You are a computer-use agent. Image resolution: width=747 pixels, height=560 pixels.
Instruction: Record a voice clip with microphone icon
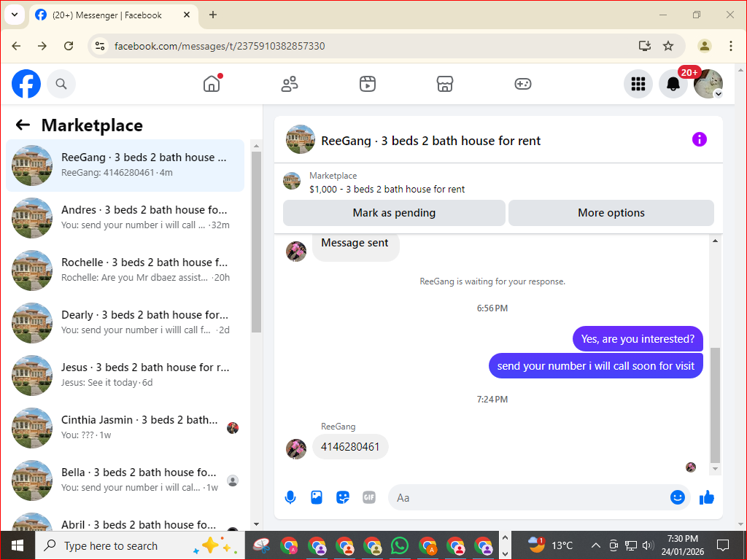click(290, 497)
